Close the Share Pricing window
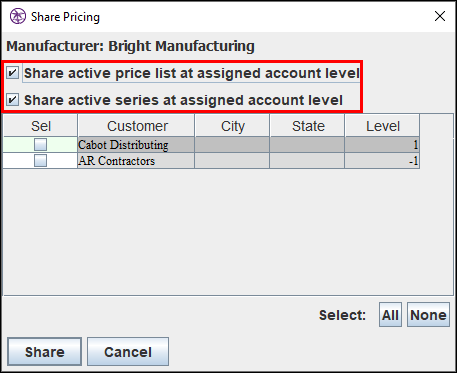Screen dimensions: 457x373 point(440,16)
